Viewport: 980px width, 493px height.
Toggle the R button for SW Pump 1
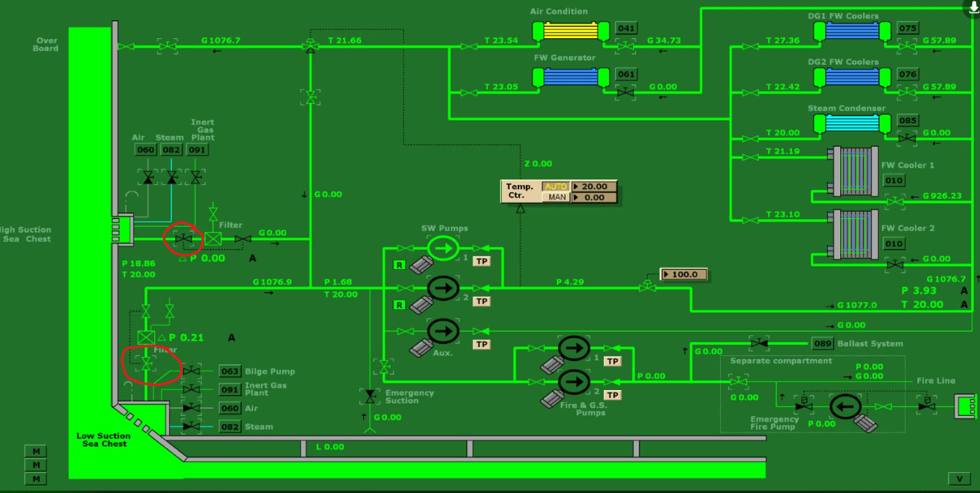[x=399, y=264]
